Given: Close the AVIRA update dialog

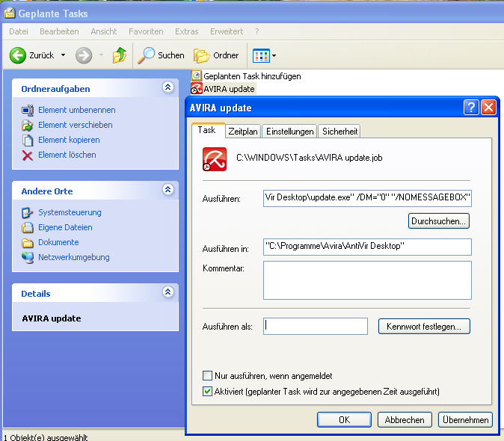Looking at the screenshot, I should [x=488, y=108].
